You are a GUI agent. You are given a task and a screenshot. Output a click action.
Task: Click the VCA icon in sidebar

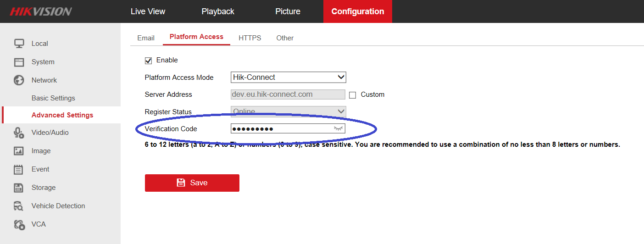19,224
